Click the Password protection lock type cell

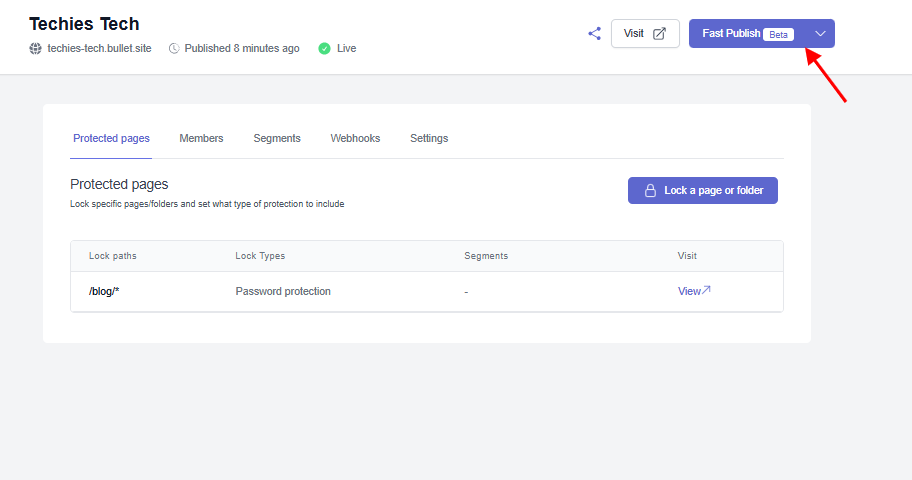click(283, 291)
